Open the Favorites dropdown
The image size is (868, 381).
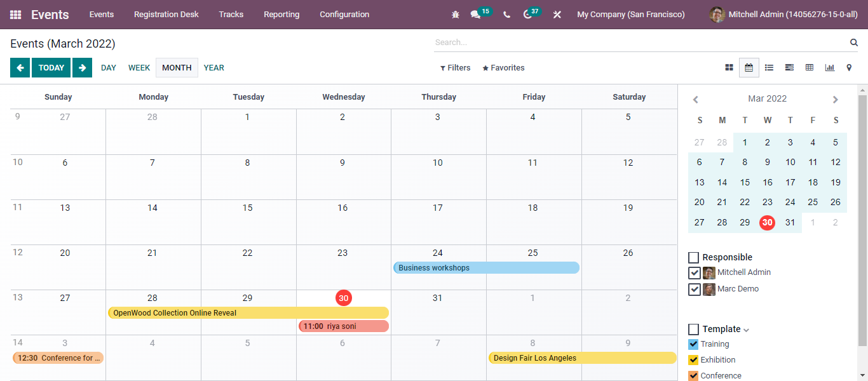coord(503,68)
